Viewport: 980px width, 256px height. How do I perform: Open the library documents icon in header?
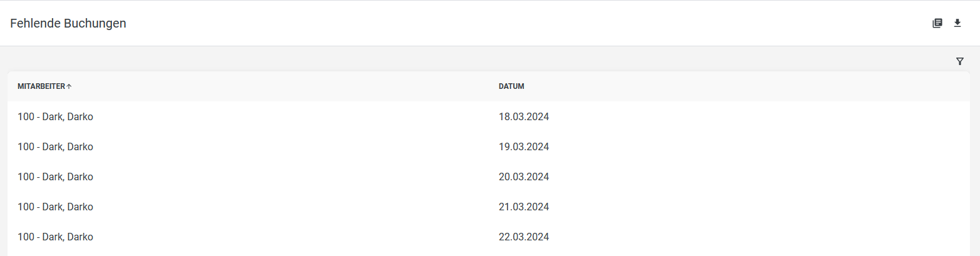[x=937, y=23]
